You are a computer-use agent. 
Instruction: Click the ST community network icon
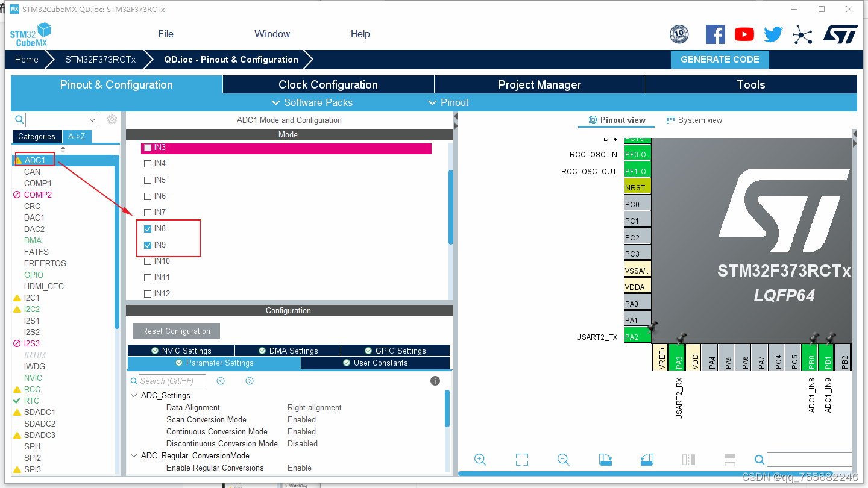coord(802,34)
